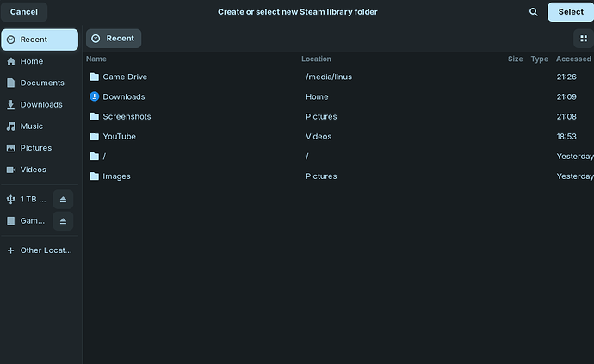Select the Screenshots folder row
Screen dimensions: 594x364
pyautogui.click(x=127, y=116)
